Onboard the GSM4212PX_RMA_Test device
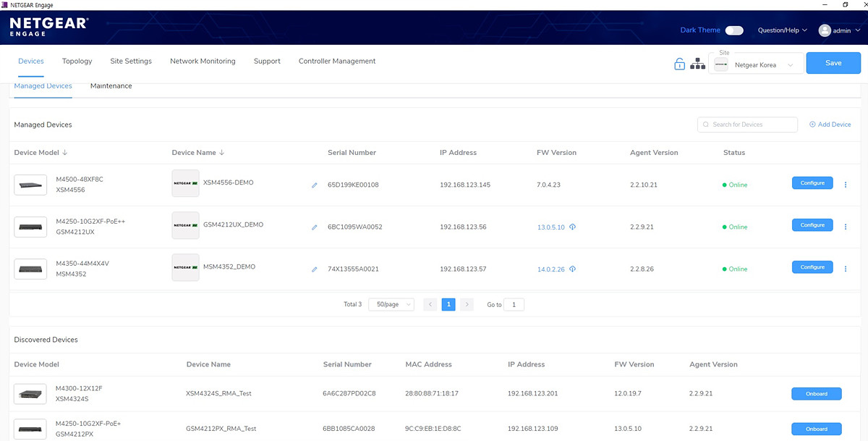This screenshot has height=441, width=868. click(817, 429)
